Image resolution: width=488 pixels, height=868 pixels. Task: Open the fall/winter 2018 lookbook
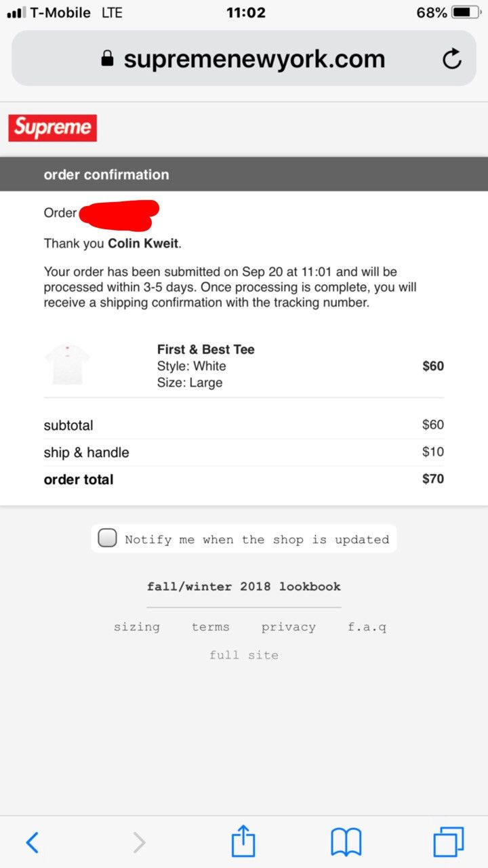click(244, 586)
